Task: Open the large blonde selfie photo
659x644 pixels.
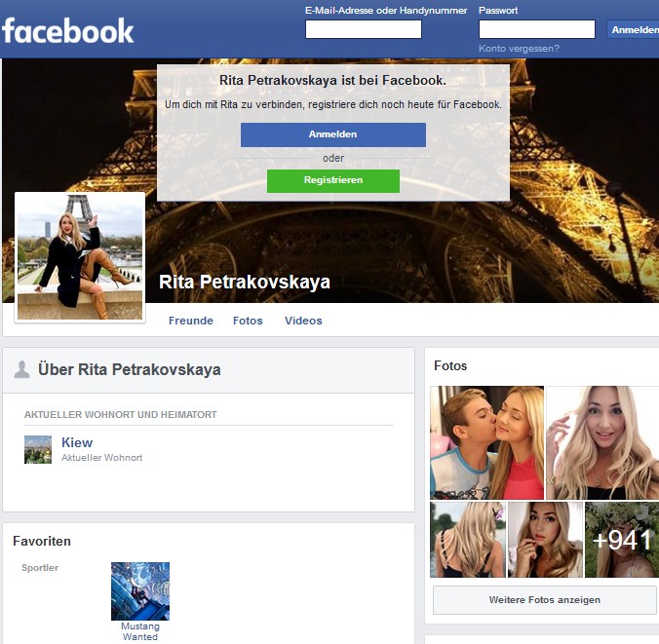Action: pyautogui.click(x=601, y=442)
